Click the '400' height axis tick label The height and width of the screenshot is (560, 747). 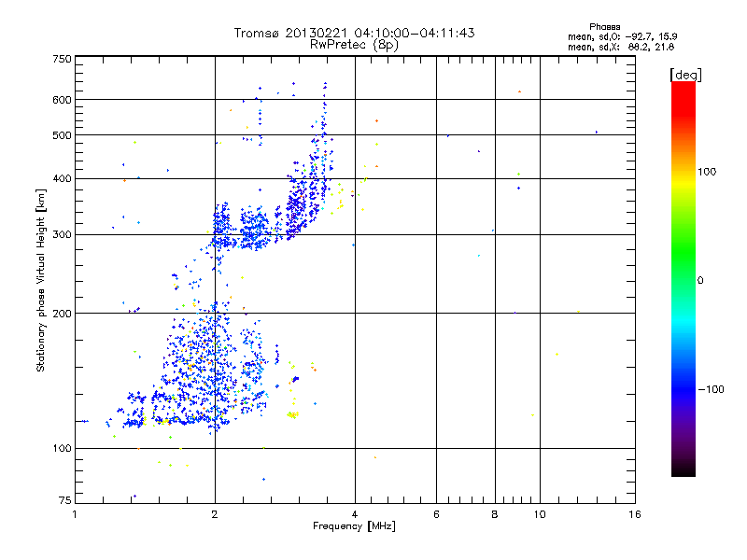click(62, 178)
